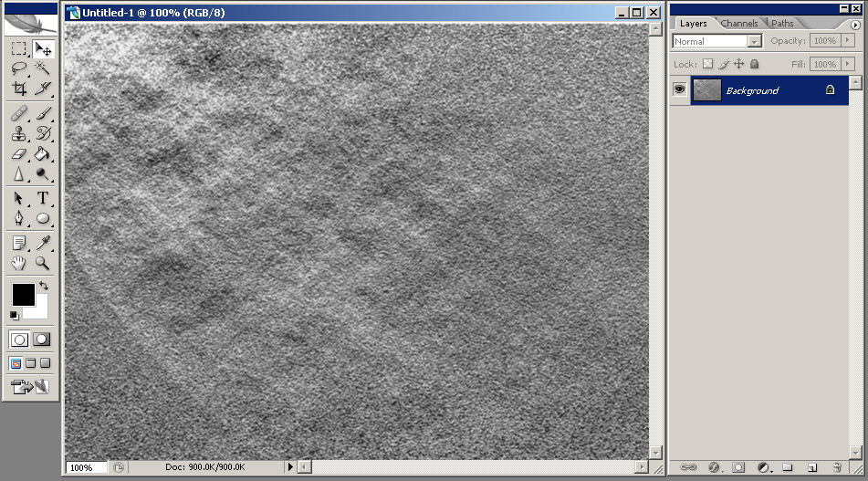Toggle lock transparent pixels
The width and height of the screenshot is (868, 481).
click(x=707, y=64)
